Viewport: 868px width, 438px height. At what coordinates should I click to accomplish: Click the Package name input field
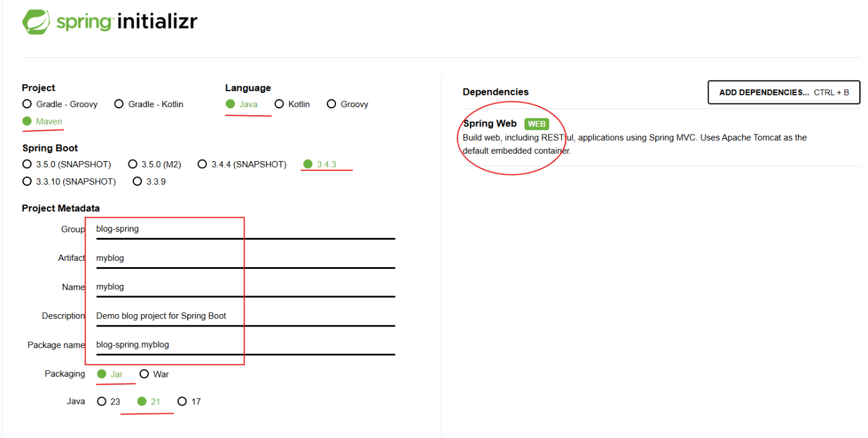click(245, 344)
